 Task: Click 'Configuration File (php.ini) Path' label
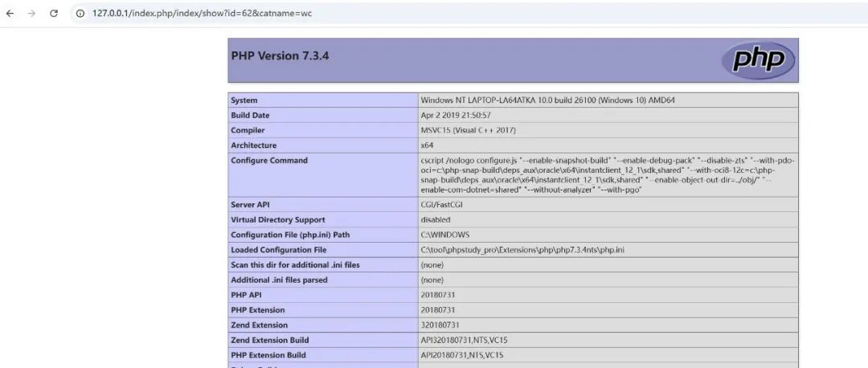(x=290, y=235)
